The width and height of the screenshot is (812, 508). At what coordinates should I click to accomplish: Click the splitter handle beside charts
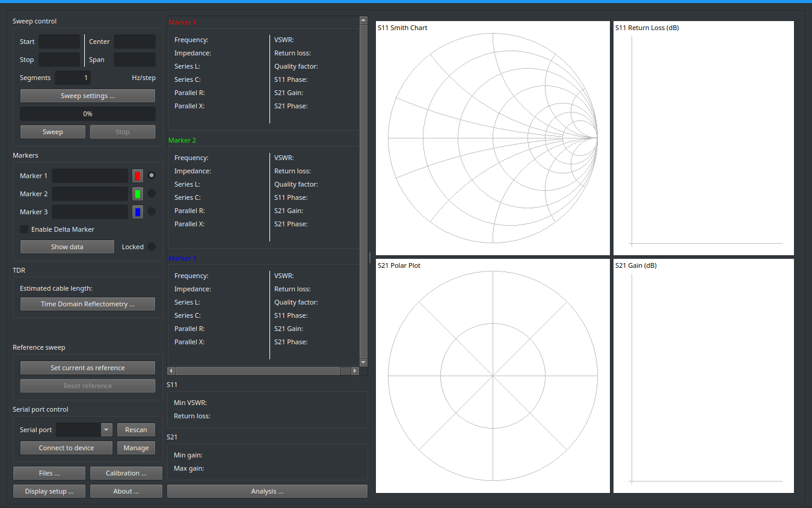tap(370, 258)
